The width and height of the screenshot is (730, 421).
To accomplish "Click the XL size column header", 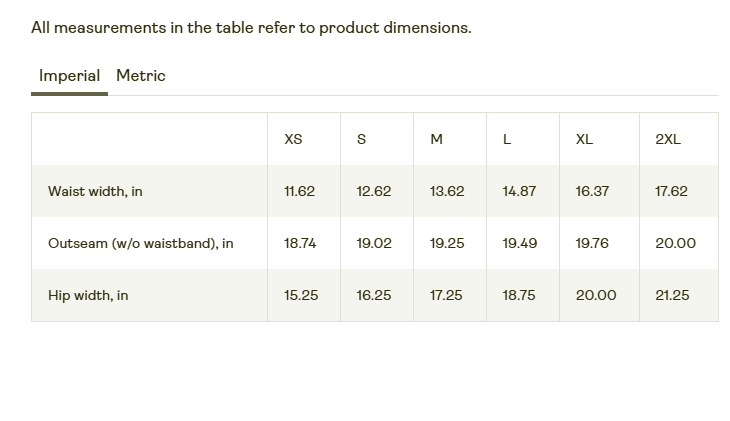I will (584, 139).
